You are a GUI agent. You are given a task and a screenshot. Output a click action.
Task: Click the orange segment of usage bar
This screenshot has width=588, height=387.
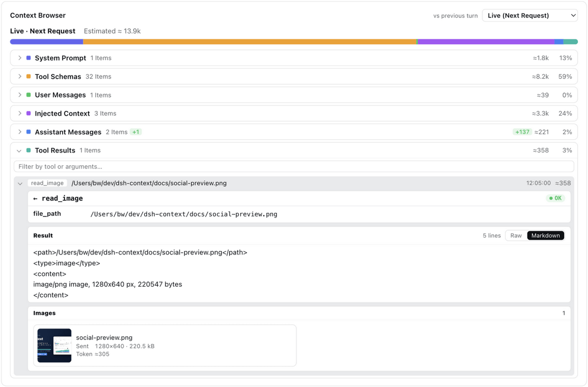tap(250, 42)
